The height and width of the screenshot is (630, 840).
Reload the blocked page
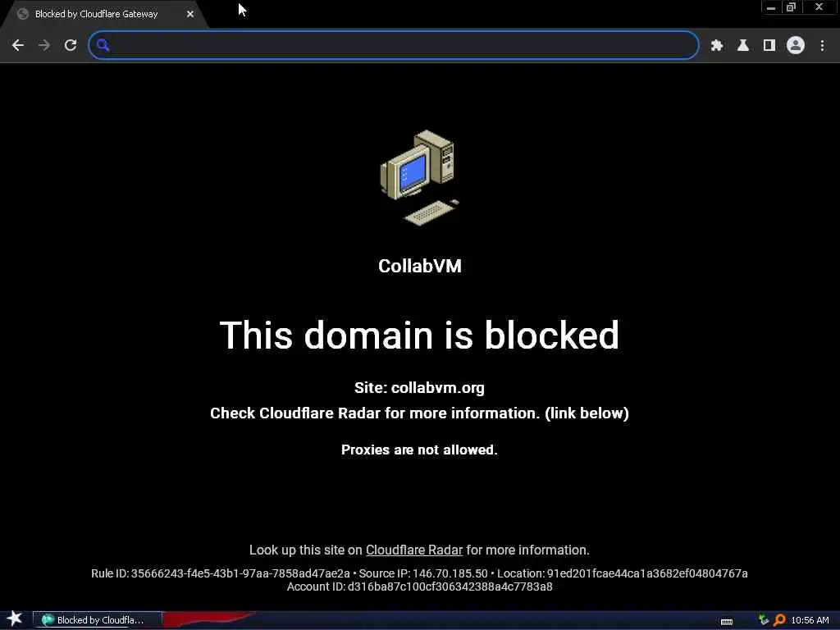coord(71,46)
